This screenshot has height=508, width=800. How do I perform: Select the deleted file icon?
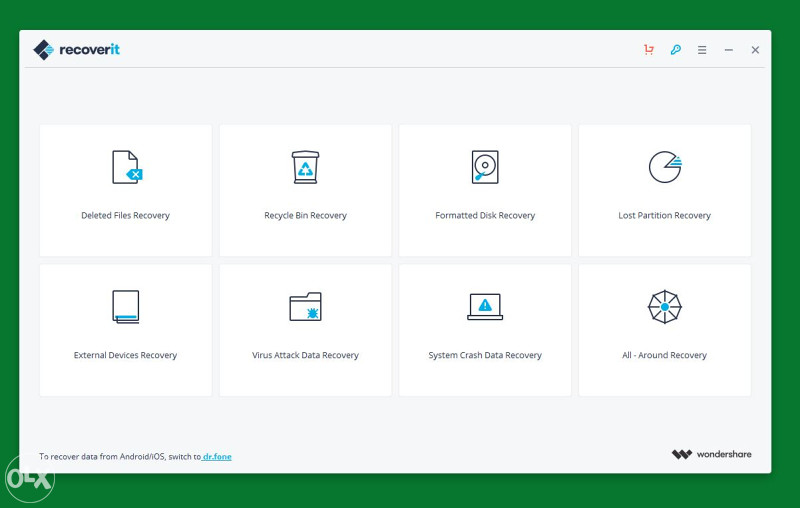pos(127,167)
